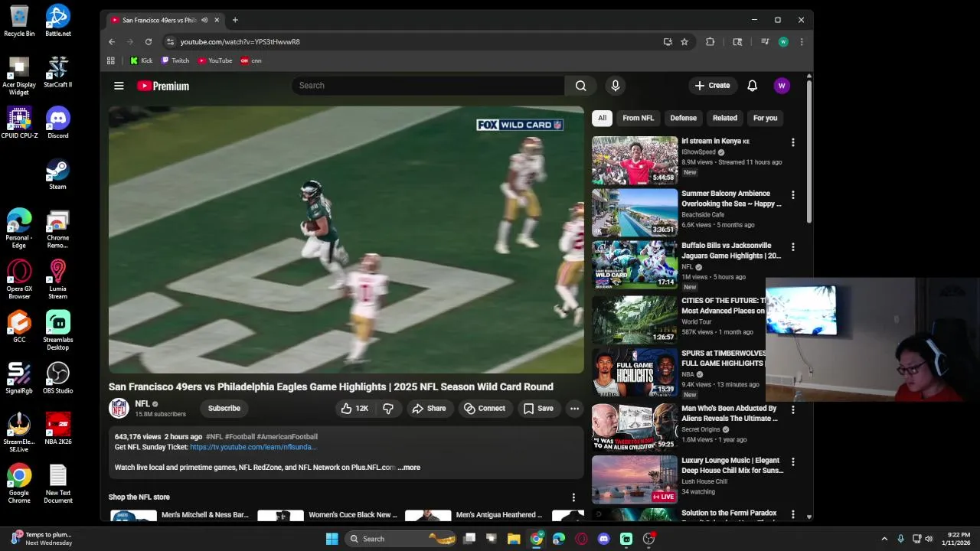Open Chrome three-dot menu
980x551 pixels.
(x=802, y=42)
